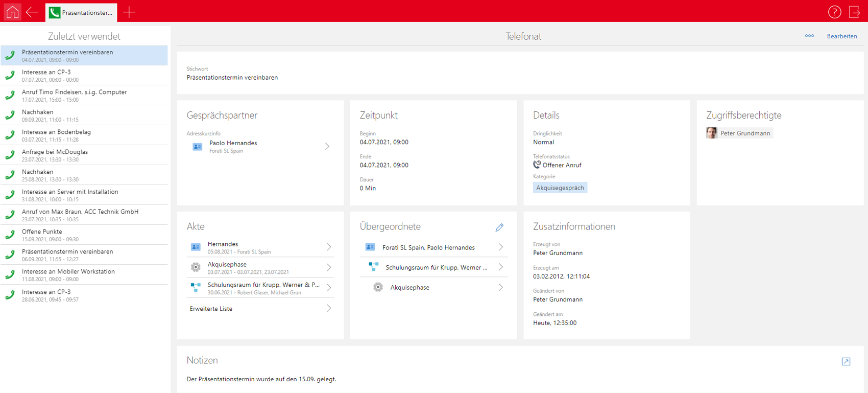Image resolution: width=868 pixels, height=393 pixels.
Task: Open the help question mark icon
Action: (834, 12)
